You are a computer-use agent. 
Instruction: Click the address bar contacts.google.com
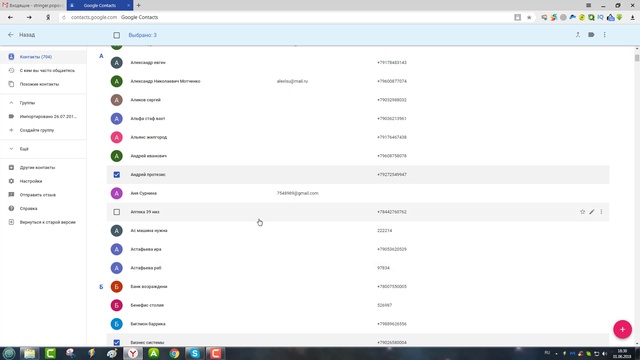pyautogui.click(x=94, y=18)
